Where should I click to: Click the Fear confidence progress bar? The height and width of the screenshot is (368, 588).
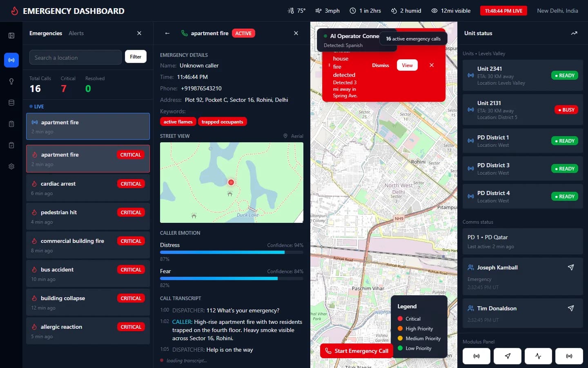[x=232, y=278]
